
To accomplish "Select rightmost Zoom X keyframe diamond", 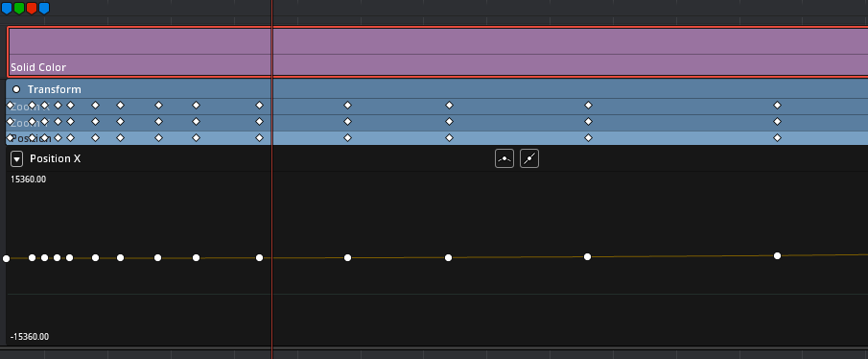I will pyautogui.click(x=777, y=105).
